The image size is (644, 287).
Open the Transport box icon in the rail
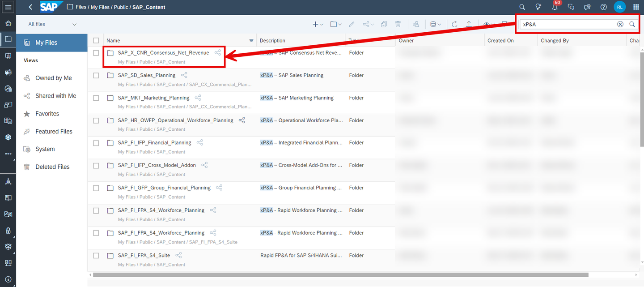click(x=8, y=246)
